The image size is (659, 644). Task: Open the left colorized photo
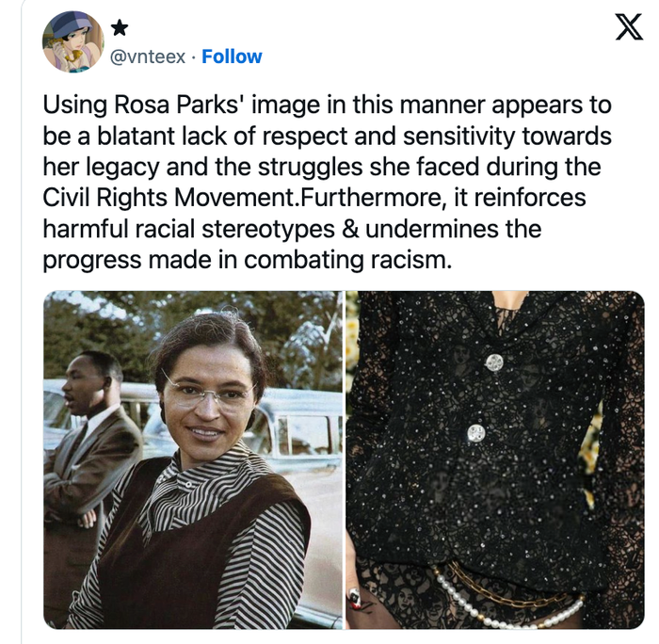pos(193,459)
